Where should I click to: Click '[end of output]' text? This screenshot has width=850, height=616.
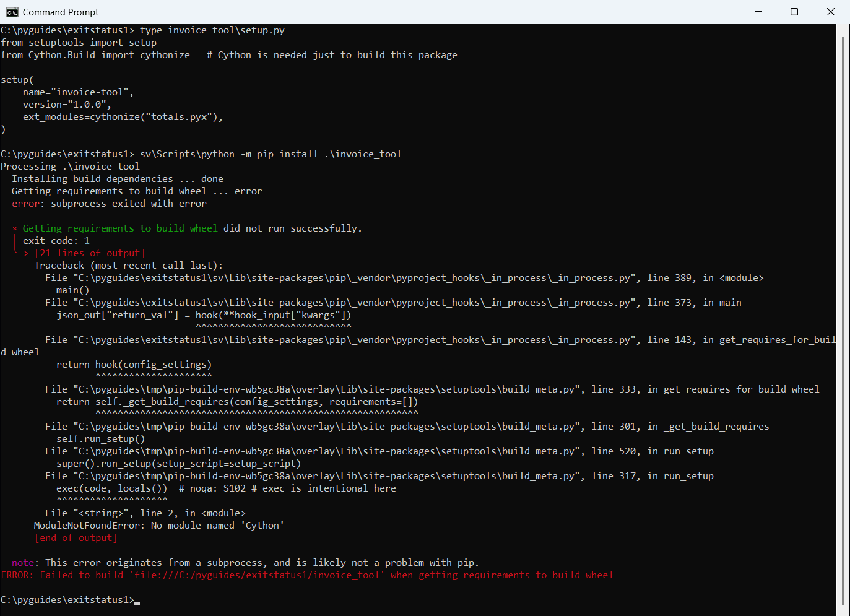76,538
